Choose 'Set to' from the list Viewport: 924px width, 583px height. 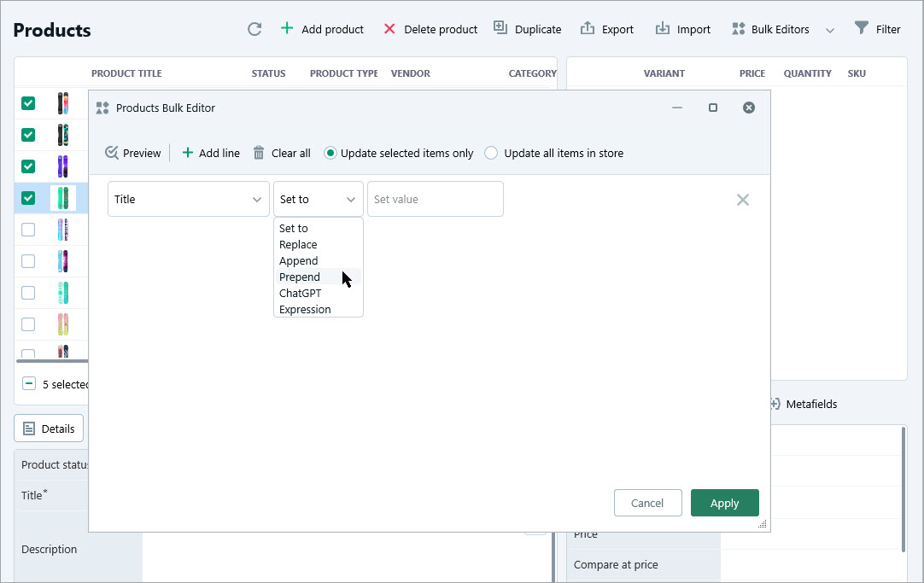click(294, 229)
